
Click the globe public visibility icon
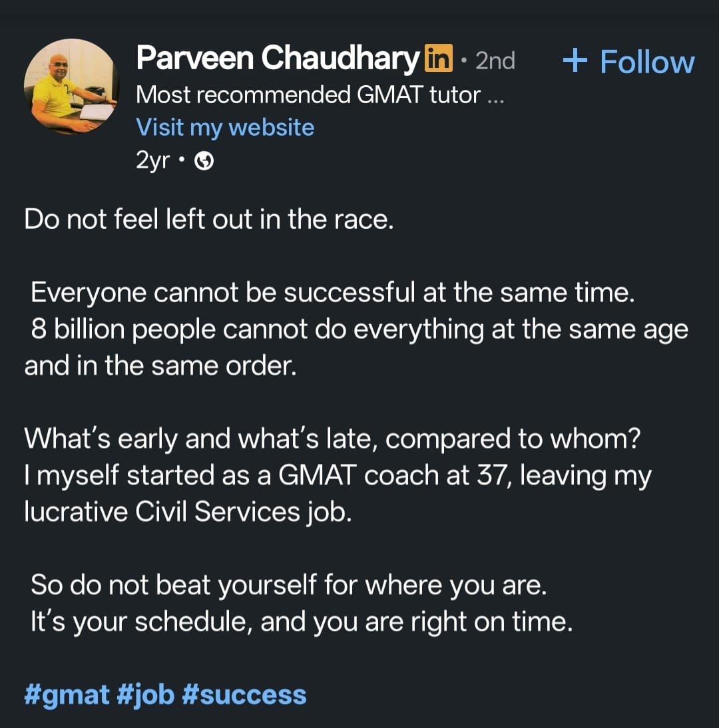[204, 162]
